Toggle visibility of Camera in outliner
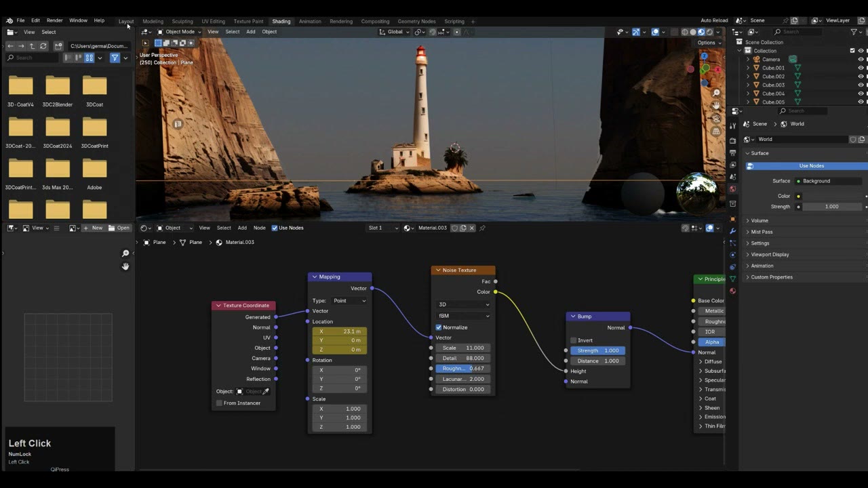Image resolution: width=868 pixels, height=488 pixels. pyautogui.click(x=861, y=59)
